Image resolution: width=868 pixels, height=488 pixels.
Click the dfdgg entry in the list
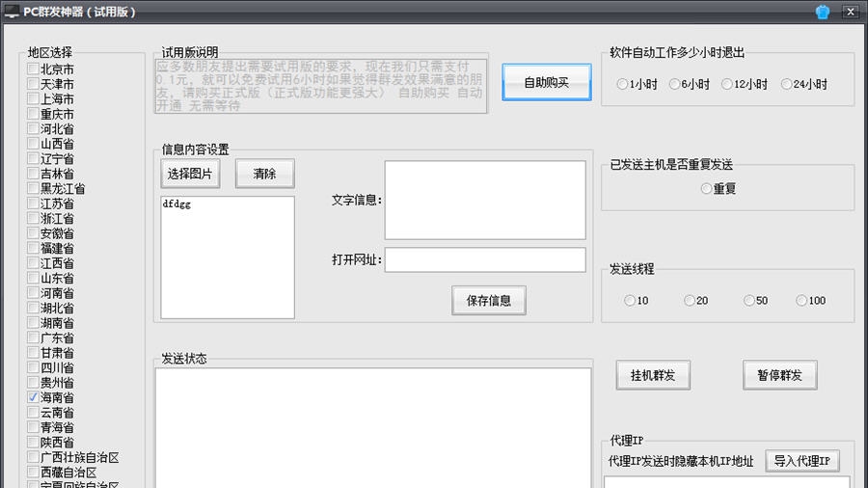[x=176, y=204]
